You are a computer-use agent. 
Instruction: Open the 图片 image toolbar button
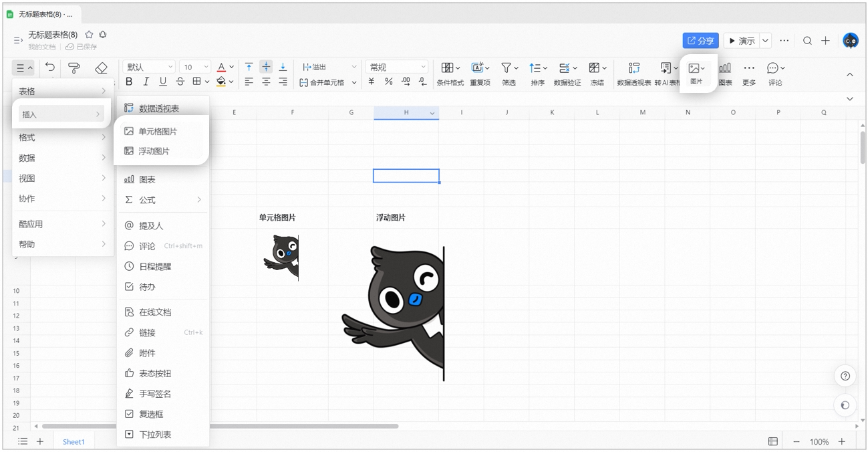(x=696, y=73)
